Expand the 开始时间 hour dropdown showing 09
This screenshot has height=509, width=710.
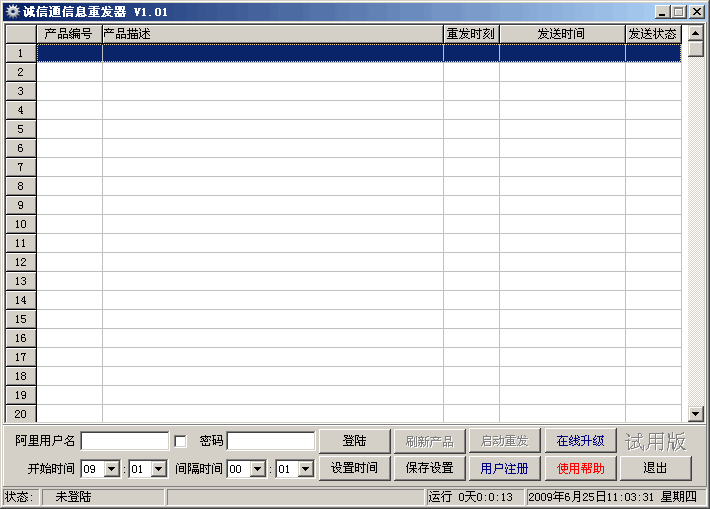111,469
